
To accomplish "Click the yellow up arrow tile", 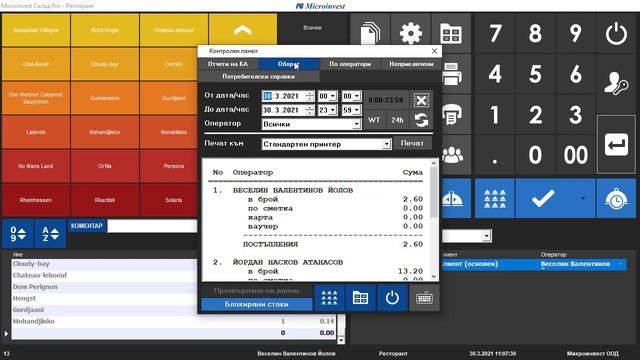I will pos(242,30).
